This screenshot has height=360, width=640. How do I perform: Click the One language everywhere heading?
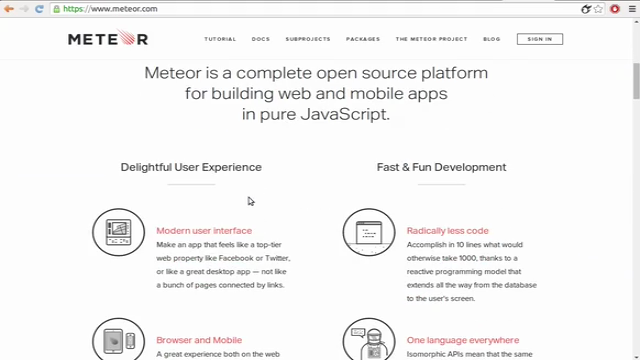[x=463, y=340]
